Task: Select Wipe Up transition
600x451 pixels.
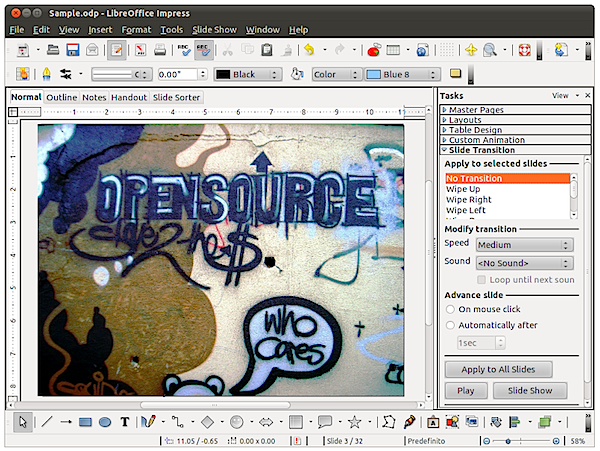Action: [x=507, y=189]
